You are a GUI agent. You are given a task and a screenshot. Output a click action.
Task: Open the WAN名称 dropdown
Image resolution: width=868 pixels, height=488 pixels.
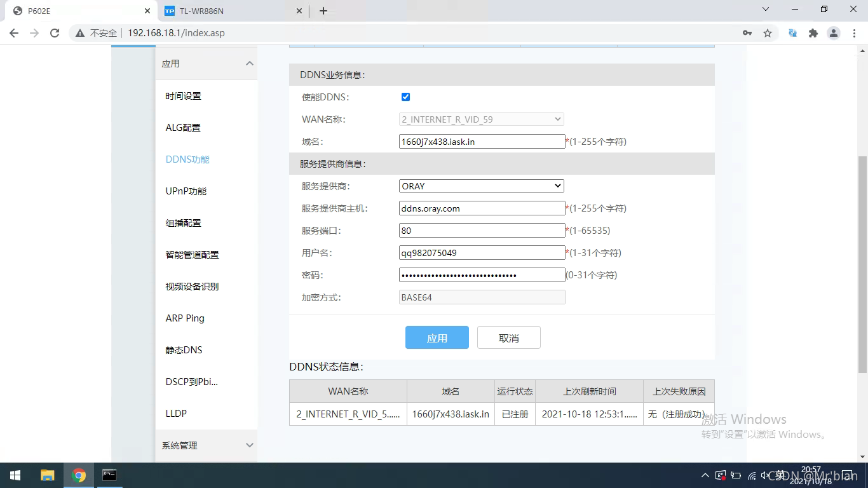pos(481,119)
